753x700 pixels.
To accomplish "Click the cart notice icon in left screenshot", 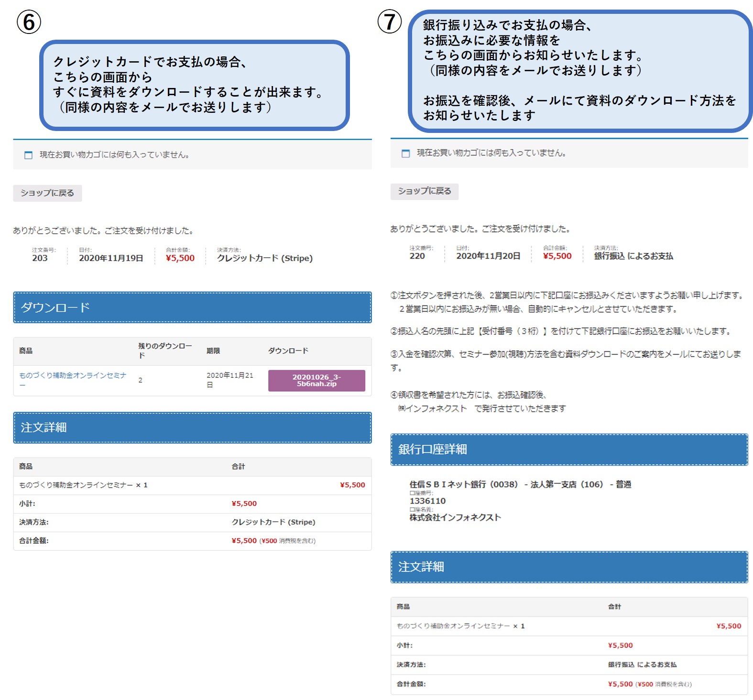I will point(28,155).
